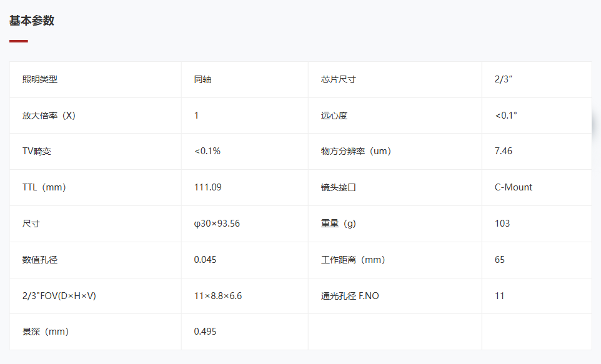
Task: Click the 111.09 value
Action: click(208, 187)
